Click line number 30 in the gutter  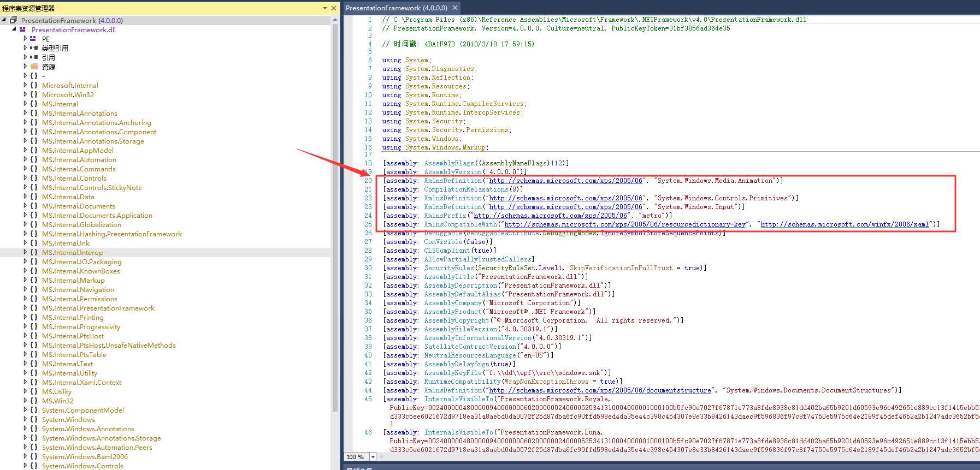[x=368, y=268]
